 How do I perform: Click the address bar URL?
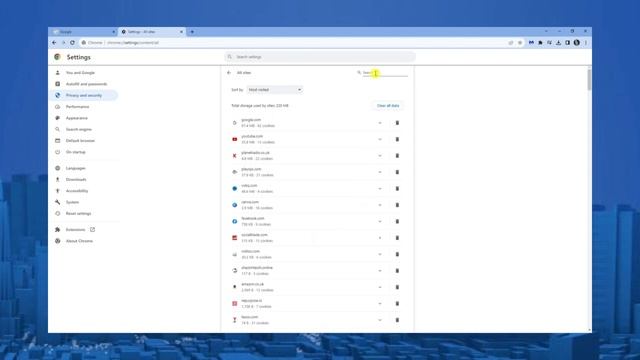pyautogui.click(x=133, y=42)
